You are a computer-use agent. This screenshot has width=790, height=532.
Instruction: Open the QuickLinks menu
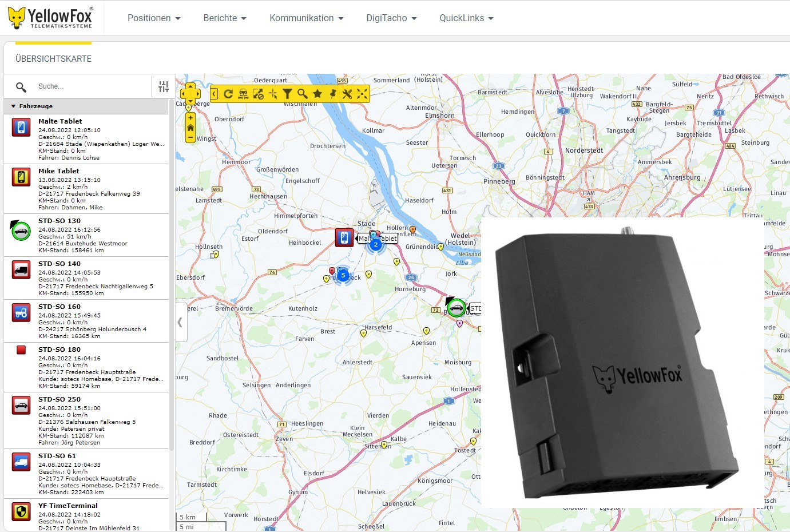(466, 18)
